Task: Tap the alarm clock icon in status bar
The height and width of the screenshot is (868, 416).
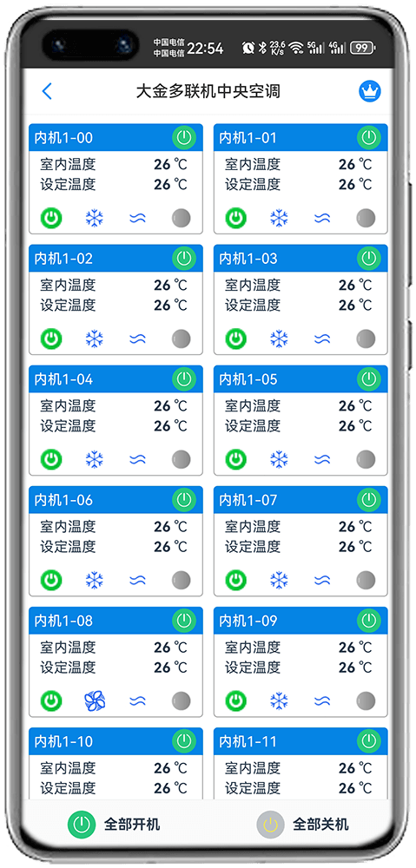Action: coord(248,48)
